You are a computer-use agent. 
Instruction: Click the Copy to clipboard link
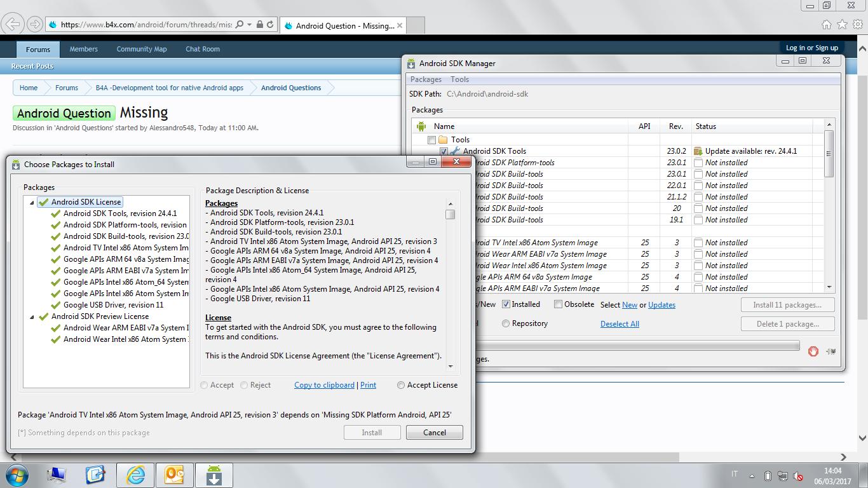click(324, 385)
